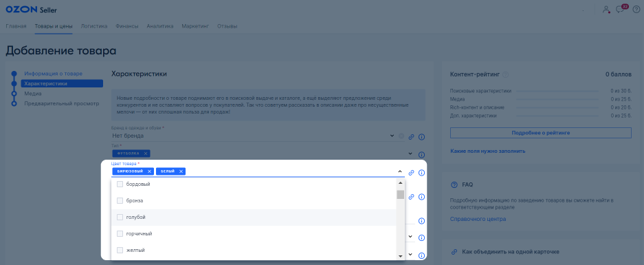Check the желтый color checkbox

pos(120,250)
